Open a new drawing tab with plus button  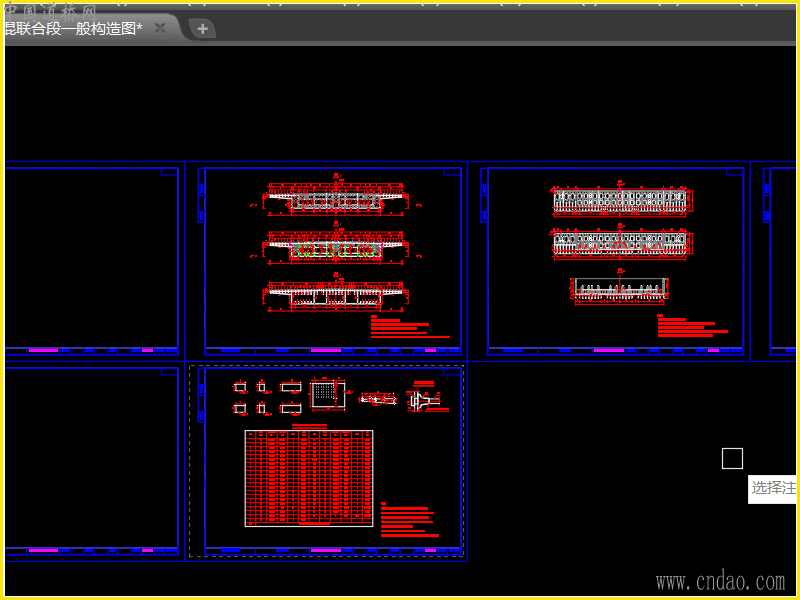pyautogui.click(x=203, y=29)
